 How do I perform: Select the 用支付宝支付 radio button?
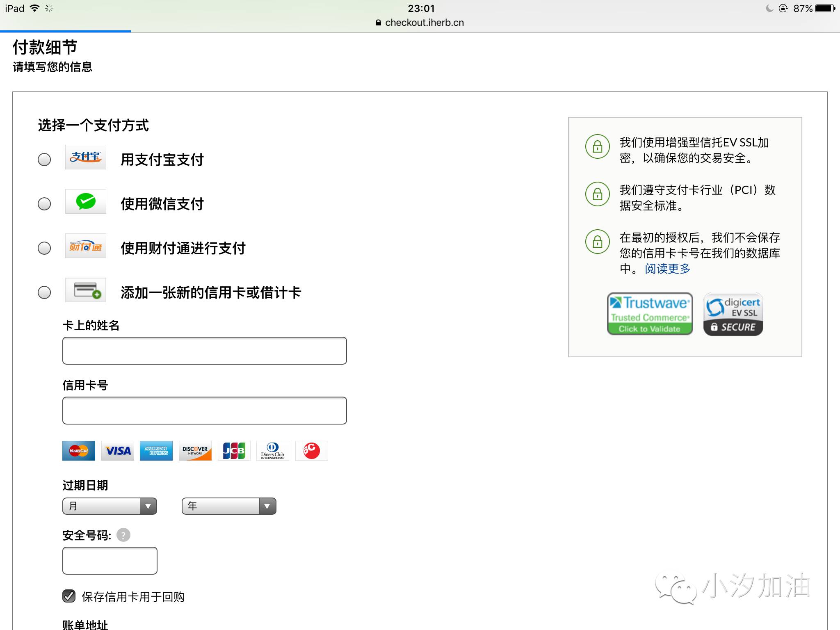[44, 160]
